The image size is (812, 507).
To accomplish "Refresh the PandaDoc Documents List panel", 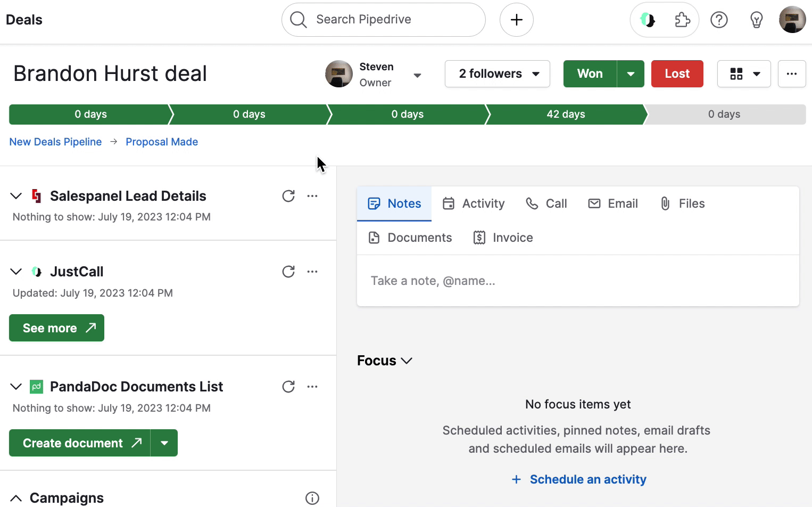I will coord(288,387).
